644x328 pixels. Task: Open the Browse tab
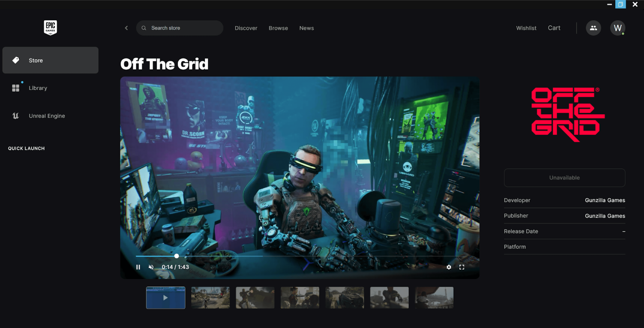pos(278,28)
